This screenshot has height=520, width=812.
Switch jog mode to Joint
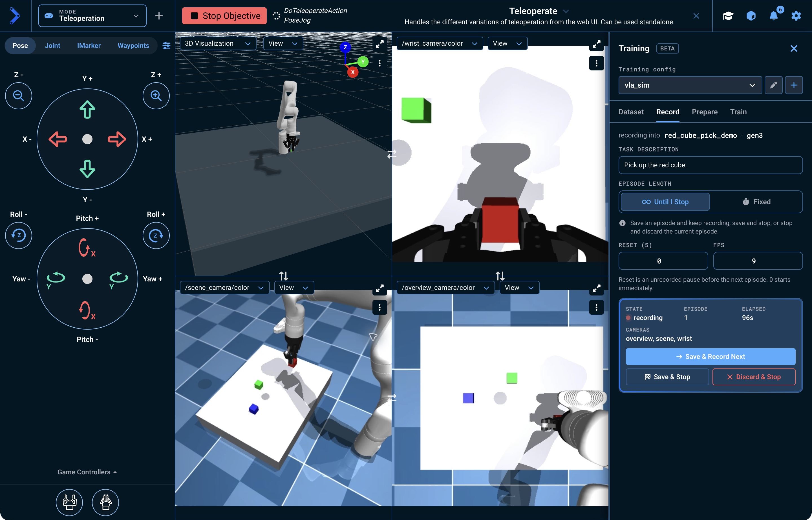pos(52,46)
